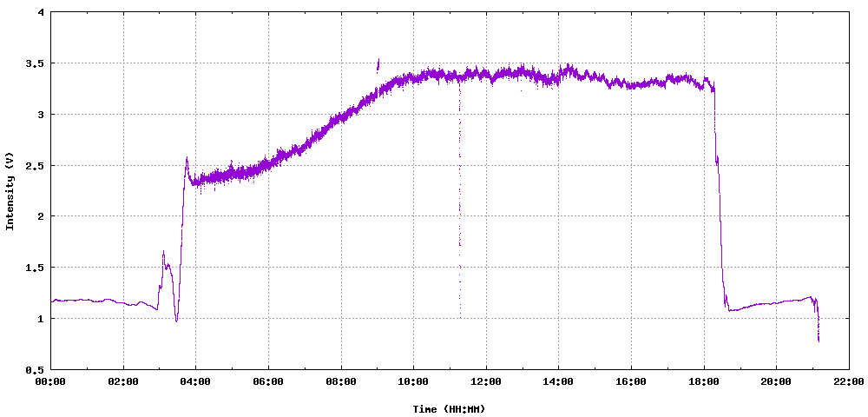Image resolution: width=868 pixels, height=417 pixels.
Task: Click the "0.5" y-axis tick label
Action: (x=35, y=369)
